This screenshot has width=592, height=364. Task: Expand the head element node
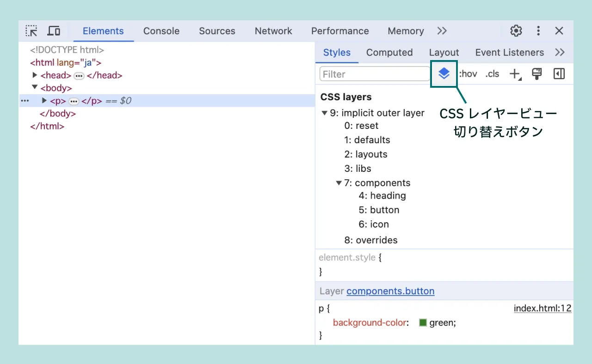(35, 75)
